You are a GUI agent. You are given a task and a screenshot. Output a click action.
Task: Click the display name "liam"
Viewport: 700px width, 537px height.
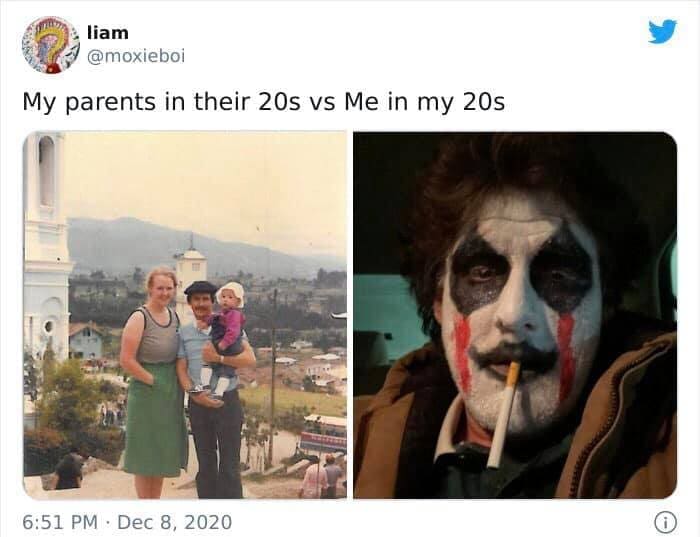click(x=108, y=33)
